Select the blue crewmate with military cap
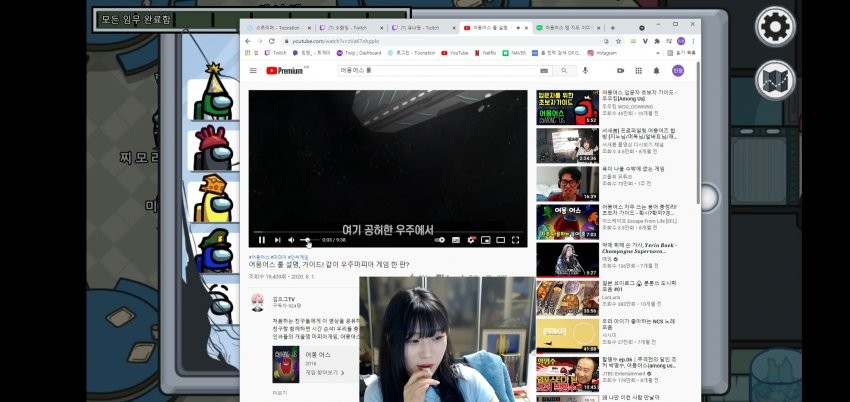The height and width of the screenshot is (402, 850). (213, 252)
